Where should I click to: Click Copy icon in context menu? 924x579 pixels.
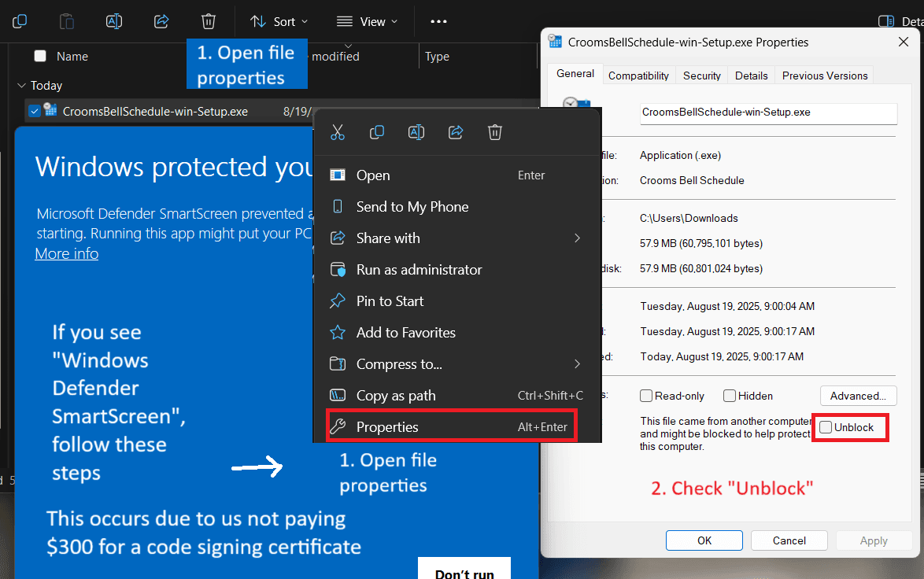point(376,132)
